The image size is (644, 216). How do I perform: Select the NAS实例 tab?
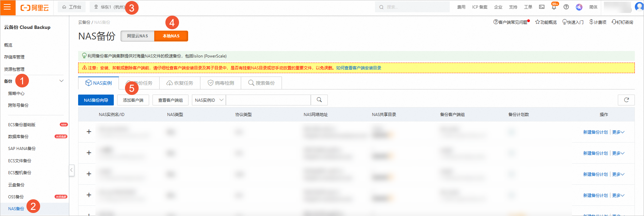pos(99,83)
